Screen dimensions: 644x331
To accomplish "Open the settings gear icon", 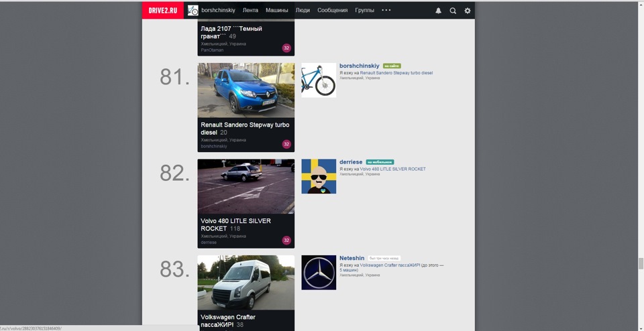I will [x=468, y=11].
